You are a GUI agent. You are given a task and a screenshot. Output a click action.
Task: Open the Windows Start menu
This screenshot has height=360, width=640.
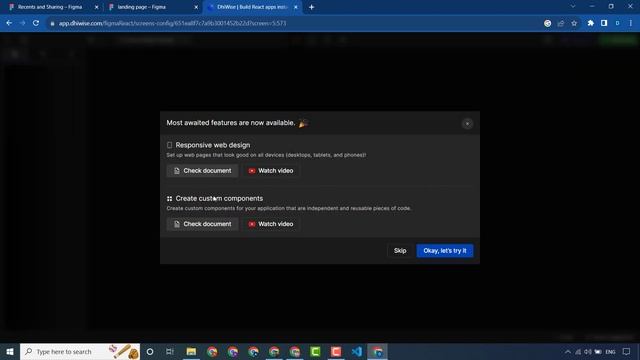click(10, 351)
